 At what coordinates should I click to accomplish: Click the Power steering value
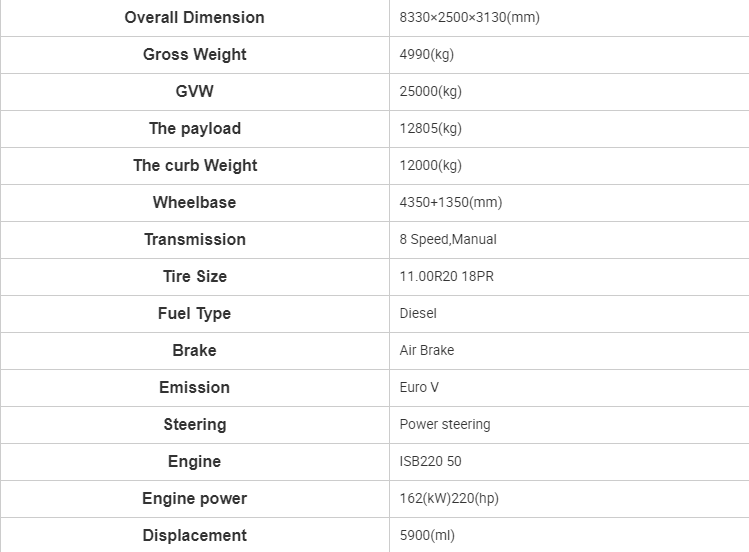click(x=445, y=425)
